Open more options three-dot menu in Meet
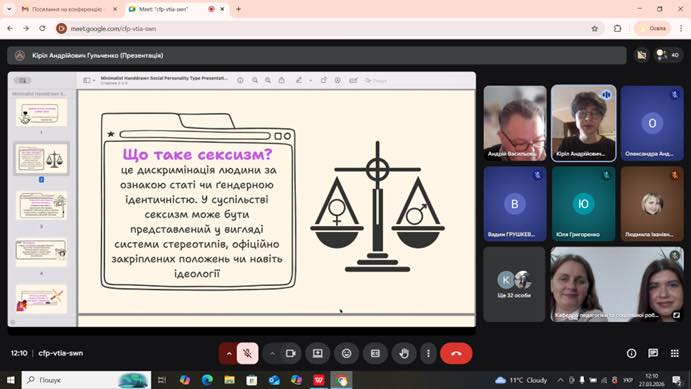691x389 pixels. [428, 353]
